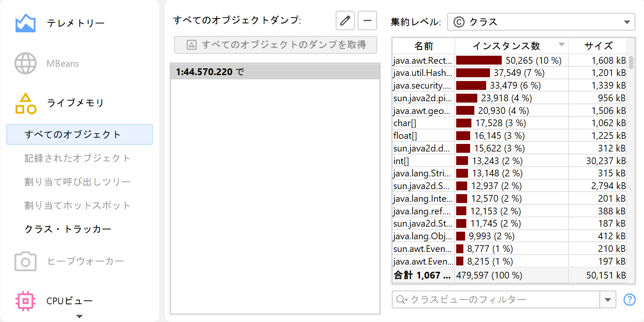Click すべてのオブジェクトのダンプを取得 button
The height and width of the screenshot is (322, 644).
pos(275,45)
